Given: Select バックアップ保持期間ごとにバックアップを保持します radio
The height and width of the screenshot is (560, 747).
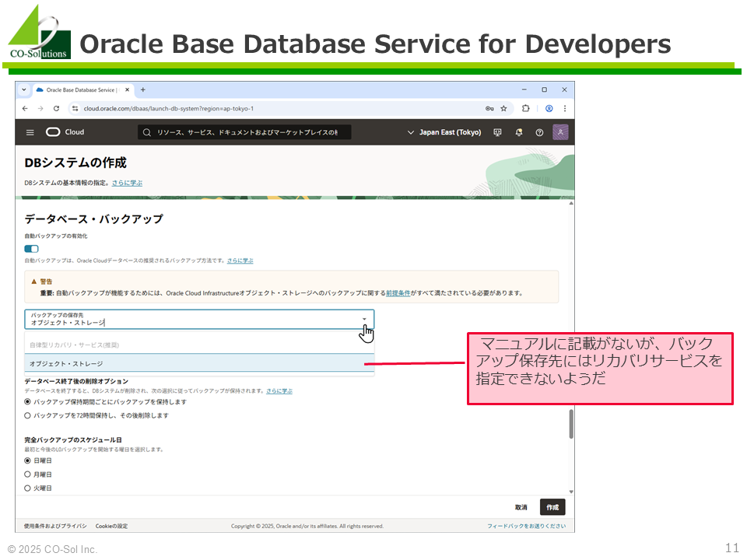Looking at the screenshot, I should point(28,402).
